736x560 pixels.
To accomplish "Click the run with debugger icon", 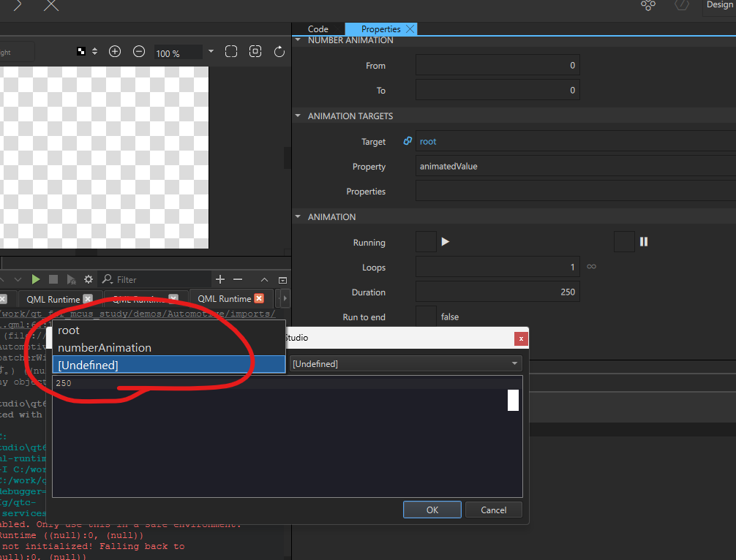I will click(72, 280).
